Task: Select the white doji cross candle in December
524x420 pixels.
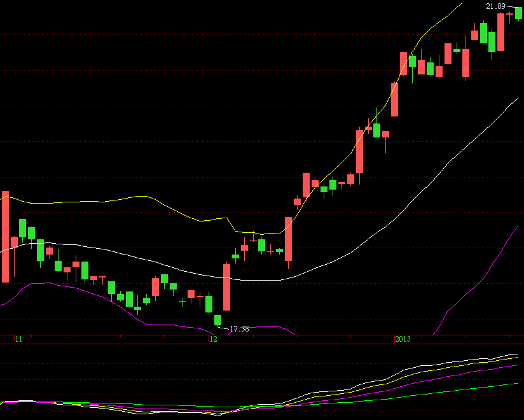Action: (271, 251)
